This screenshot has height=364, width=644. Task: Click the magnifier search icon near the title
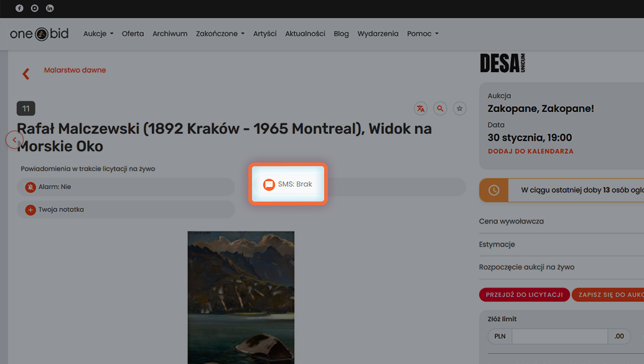(x=440, y=108)
